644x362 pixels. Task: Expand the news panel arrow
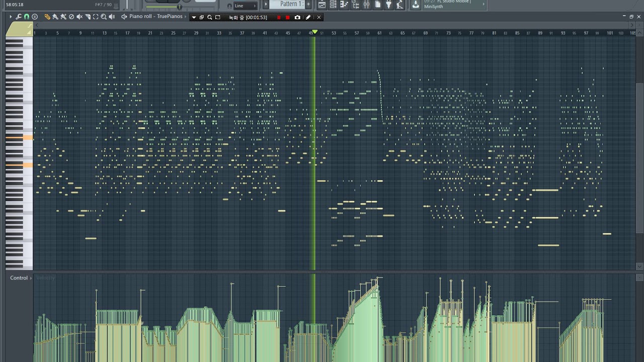point(484,5)
